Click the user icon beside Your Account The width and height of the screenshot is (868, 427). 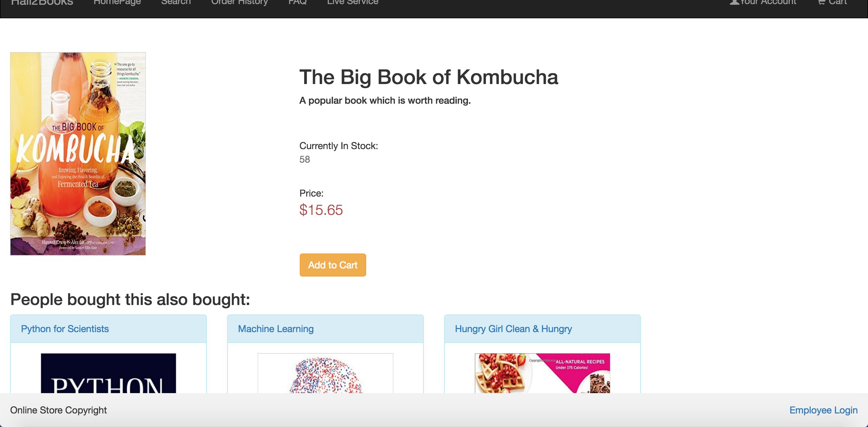click(x=734, y=2)
